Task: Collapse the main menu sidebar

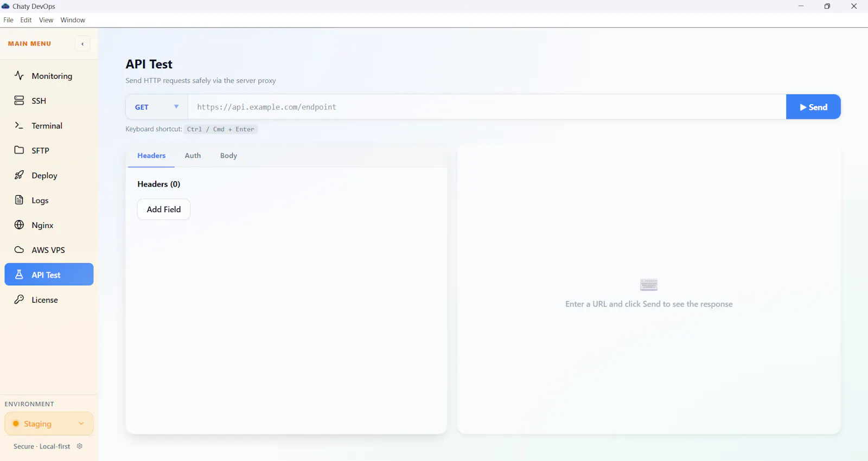Action: (x=82, y=44)
